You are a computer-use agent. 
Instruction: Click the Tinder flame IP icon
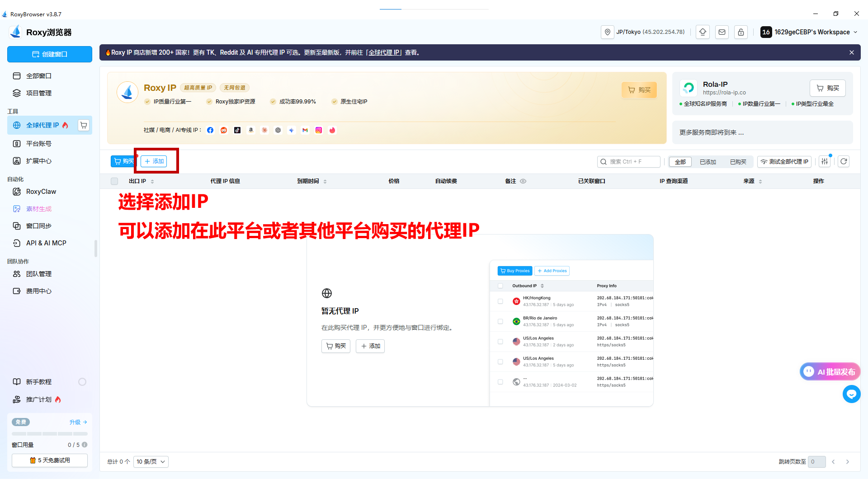click(x=332, y=130)
